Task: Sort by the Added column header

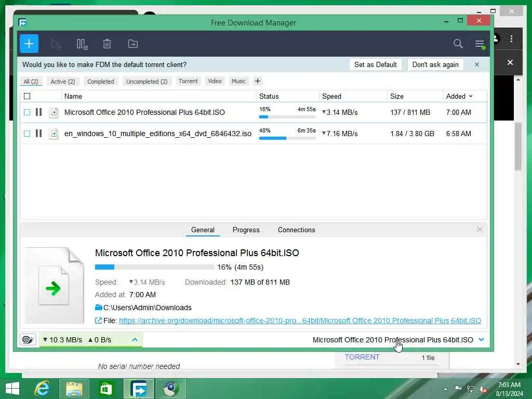Action: click(x=459, y=96)
